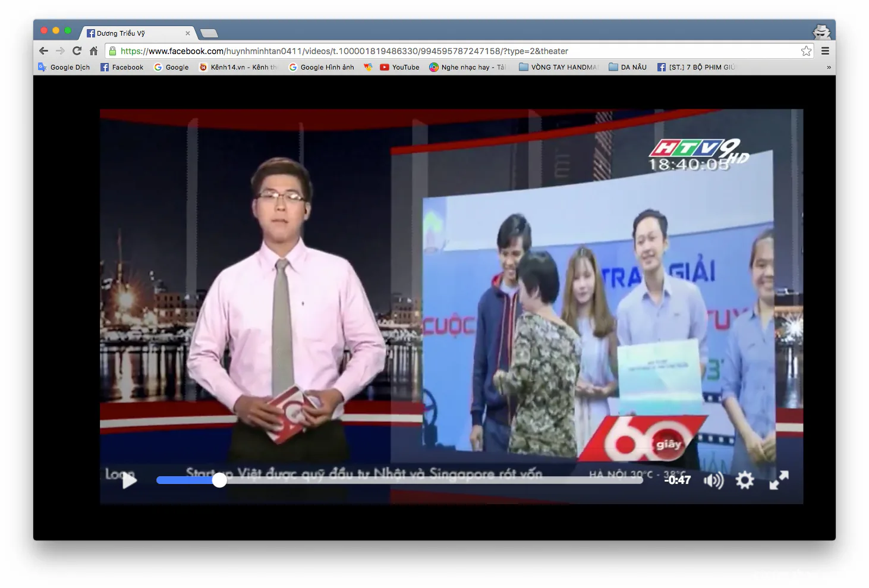
Task: Open video settings gear
Action: coord(744,480)
